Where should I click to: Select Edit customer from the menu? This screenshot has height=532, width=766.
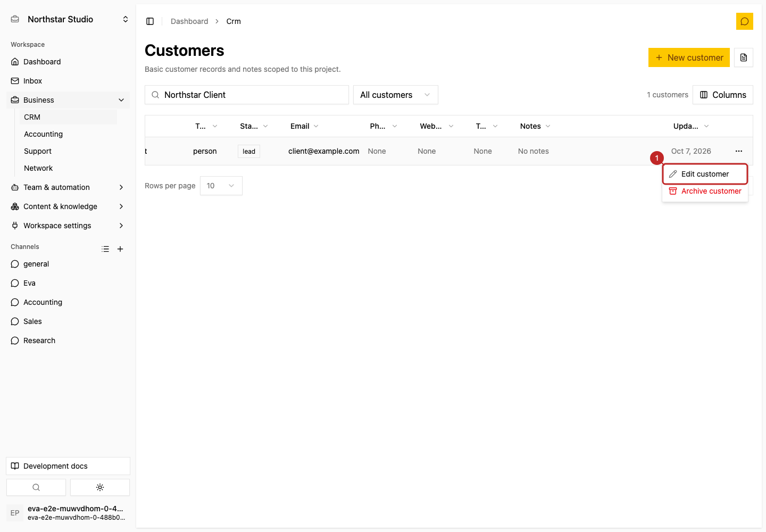coord(705,174)
